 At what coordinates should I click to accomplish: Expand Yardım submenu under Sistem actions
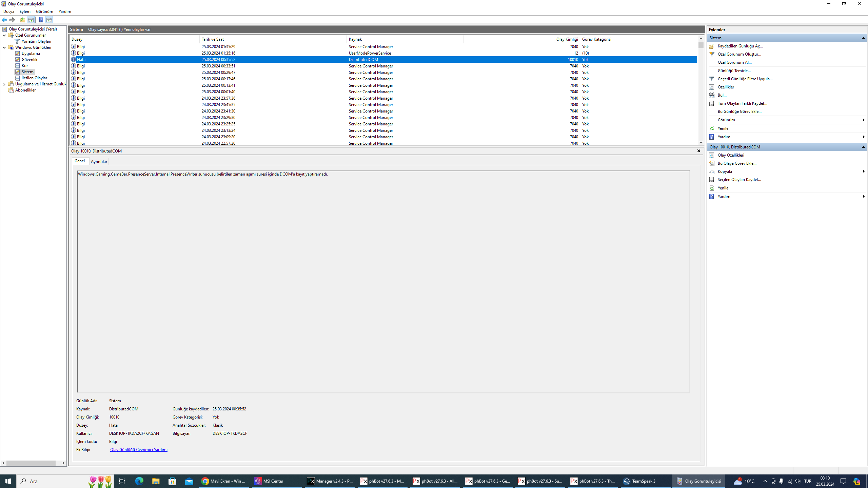point(863,137)
